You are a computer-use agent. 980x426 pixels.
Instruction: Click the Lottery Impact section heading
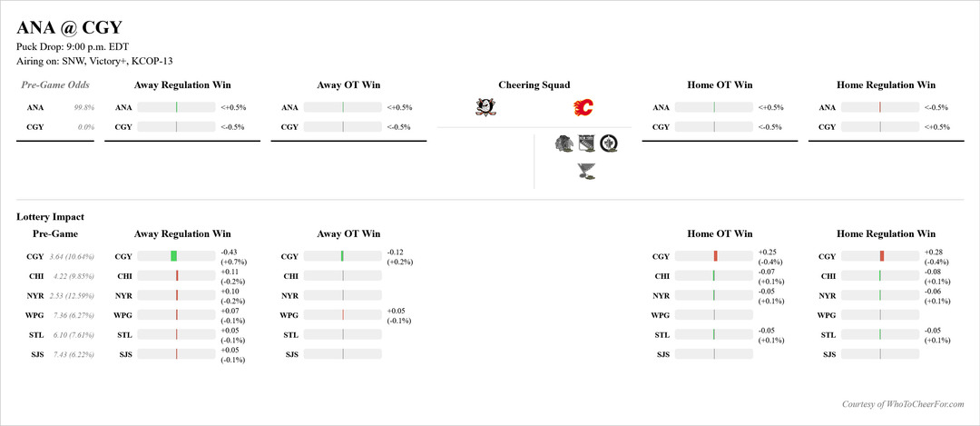(x=50, y=217)
